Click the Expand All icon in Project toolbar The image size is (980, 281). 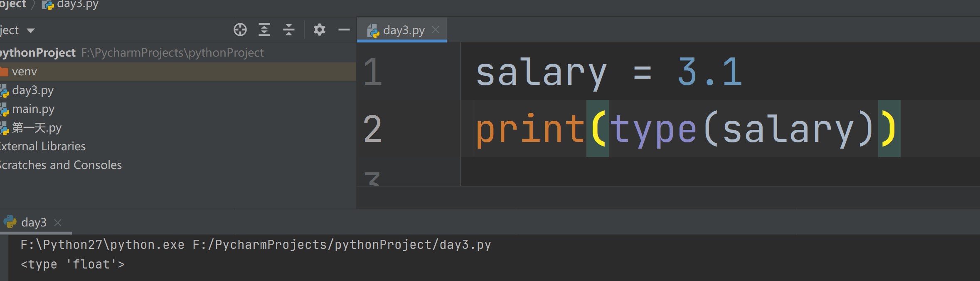click(x=264, y=30)
